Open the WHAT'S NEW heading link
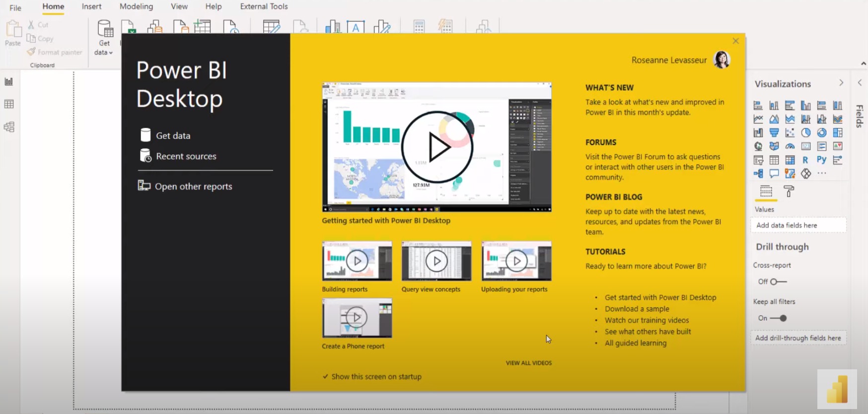 click(x=609, y=88)
